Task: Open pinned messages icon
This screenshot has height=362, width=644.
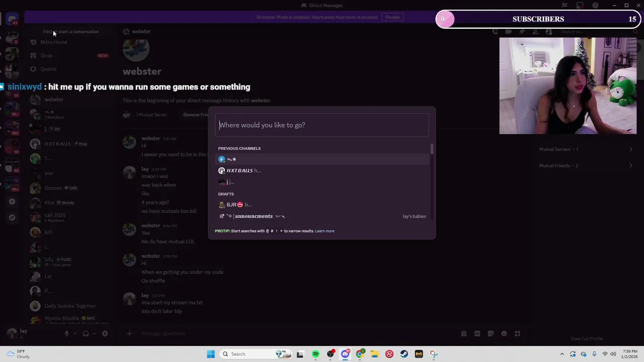Action: coord(522,32)
